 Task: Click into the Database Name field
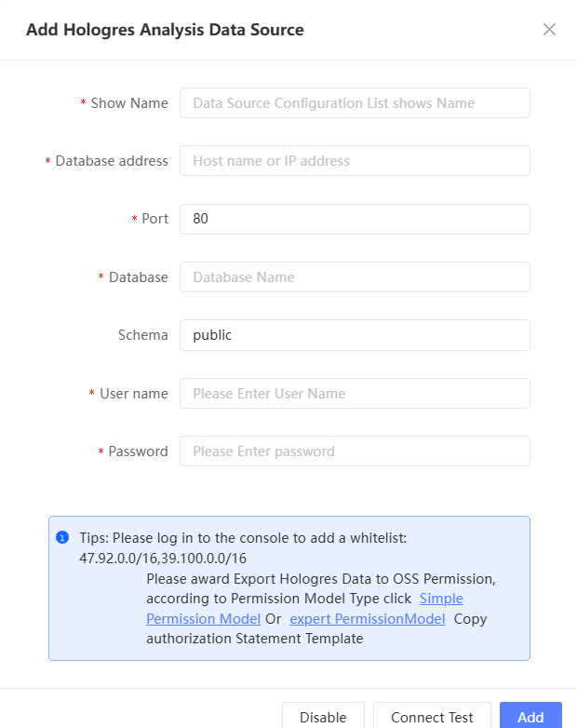[x=355, y=277]
